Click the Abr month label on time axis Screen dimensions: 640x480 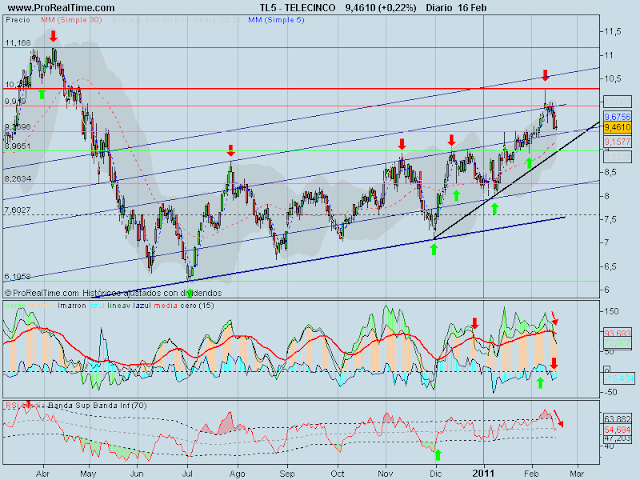(43, 474)
